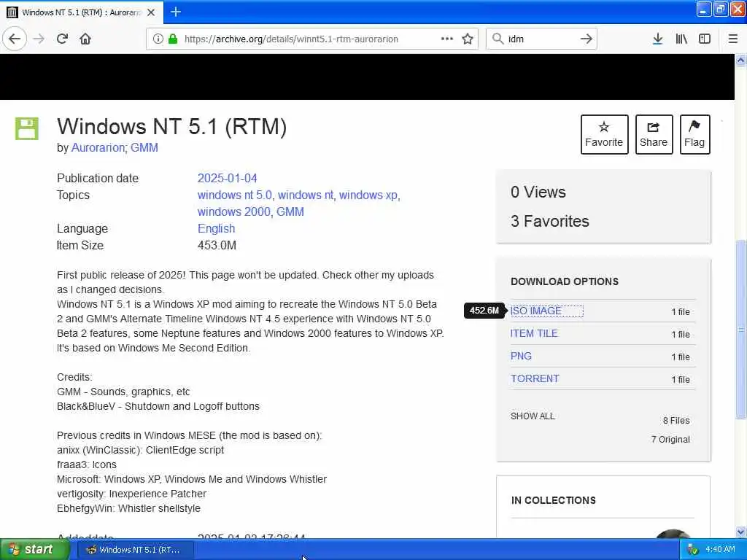Go back to previous page
The width and height of the screenshot is (747, 560).
15,39
